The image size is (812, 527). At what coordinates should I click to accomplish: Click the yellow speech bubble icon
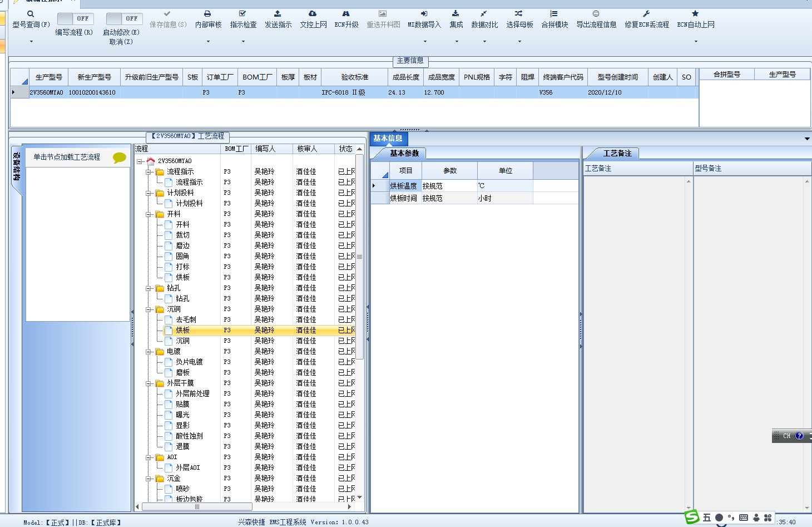click(x=120, y=157)
